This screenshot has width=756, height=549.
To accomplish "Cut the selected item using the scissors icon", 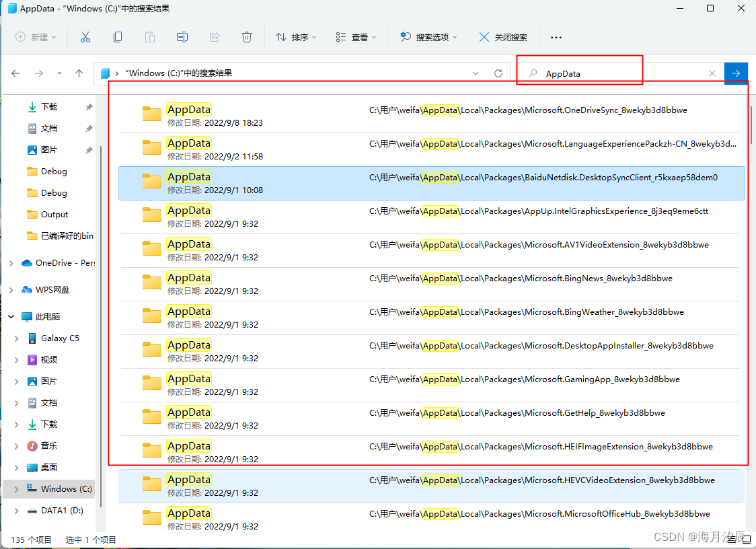I will (85, 37).
